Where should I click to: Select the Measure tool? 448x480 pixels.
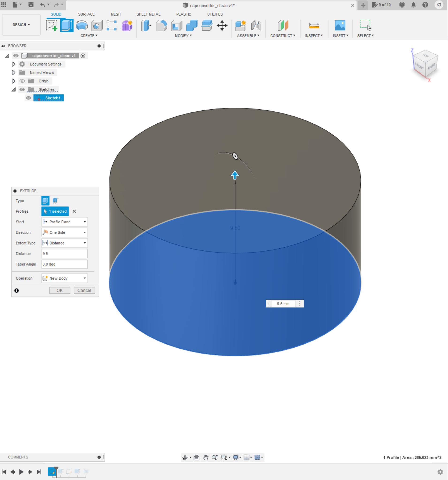314,25
